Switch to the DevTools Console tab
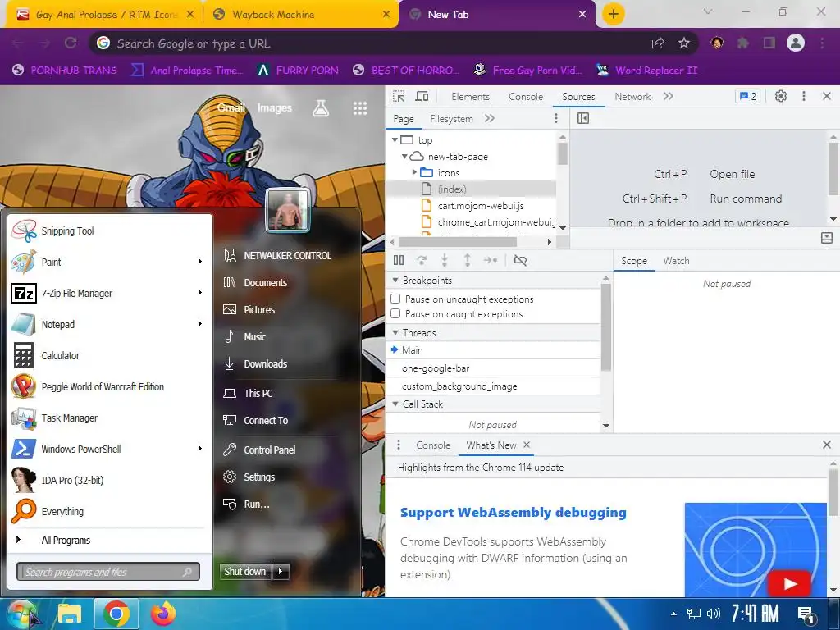The height and width of the screenshot is (630, 840). pyautogui.click(x=526, y=97)
